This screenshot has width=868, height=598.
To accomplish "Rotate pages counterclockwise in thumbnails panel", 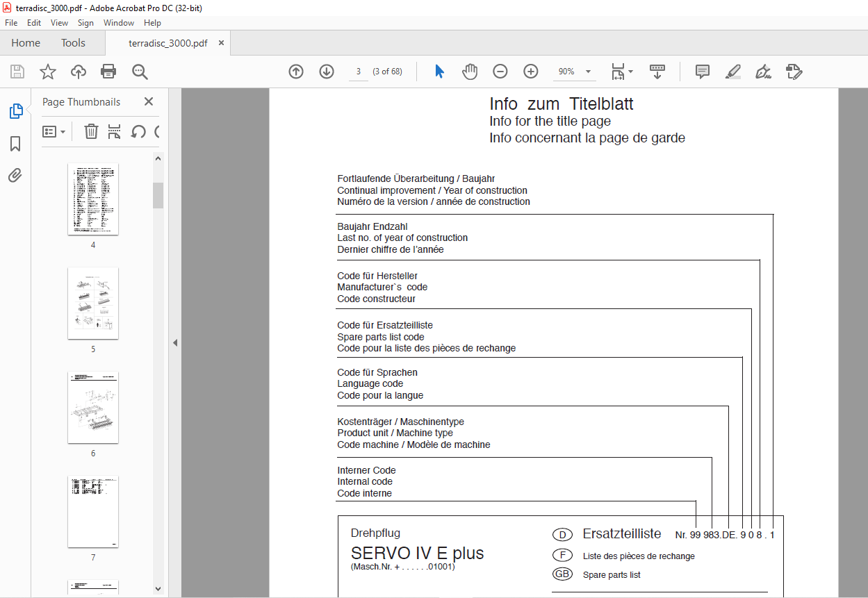I will 138,131.
